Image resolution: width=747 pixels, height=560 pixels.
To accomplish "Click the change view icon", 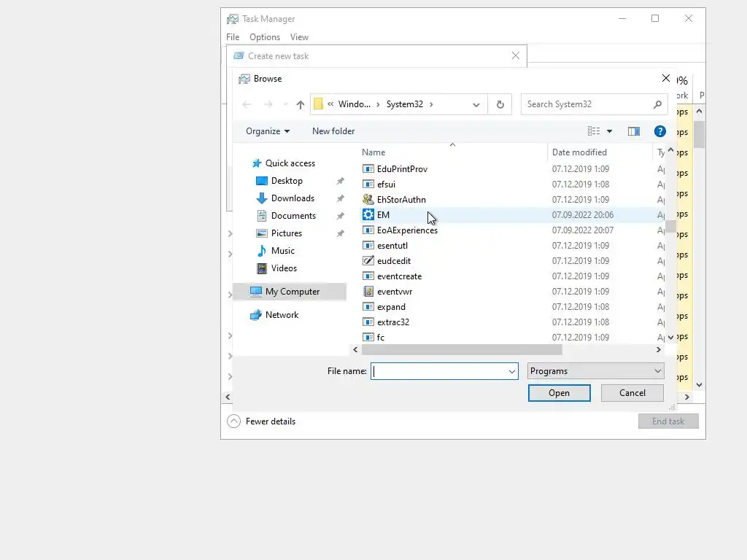I will 594,131.
